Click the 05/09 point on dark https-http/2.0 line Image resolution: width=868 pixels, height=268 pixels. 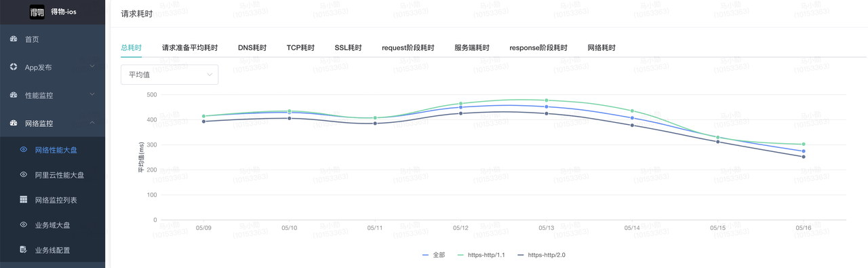pyautogui.click(x=203, y=121)
